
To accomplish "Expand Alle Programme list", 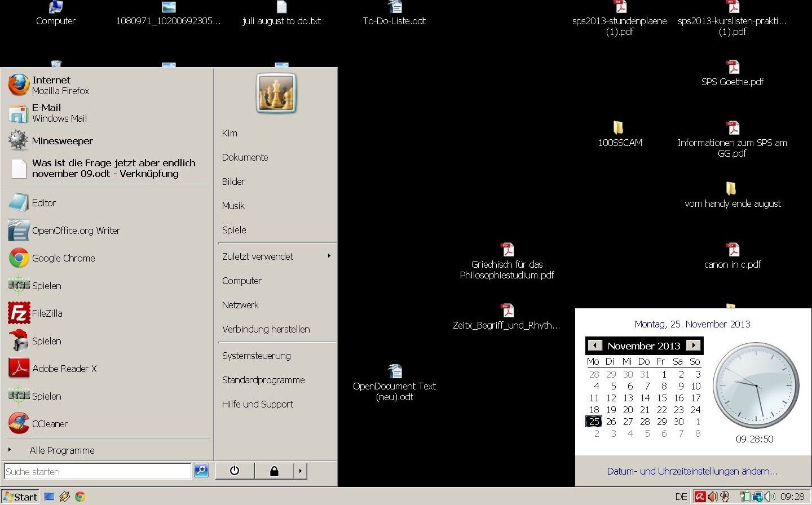I will 62,450.
